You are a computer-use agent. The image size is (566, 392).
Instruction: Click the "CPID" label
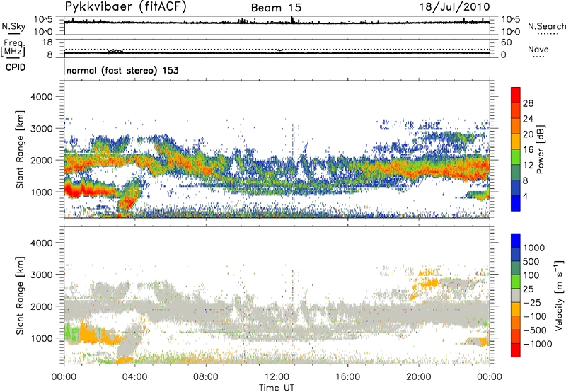[16, 67]
